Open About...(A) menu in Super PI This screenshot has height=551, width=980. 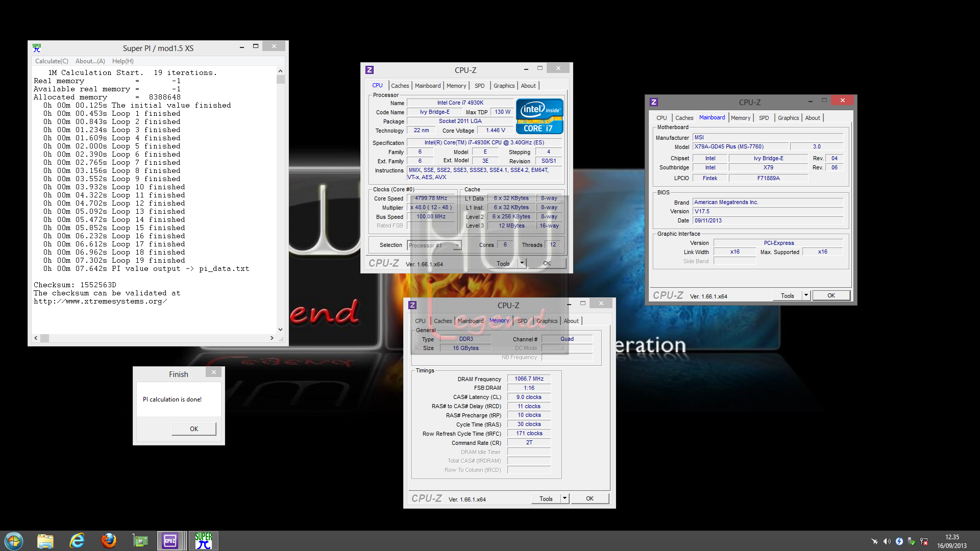(x=90, y=61)
